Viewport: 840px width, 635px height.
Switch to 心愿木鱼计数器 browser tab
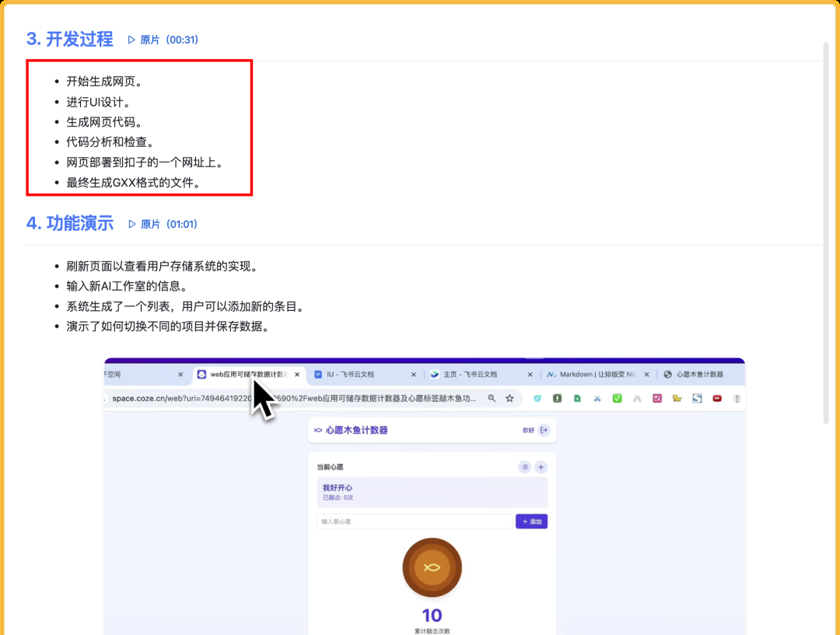click(x=699, y=375)
